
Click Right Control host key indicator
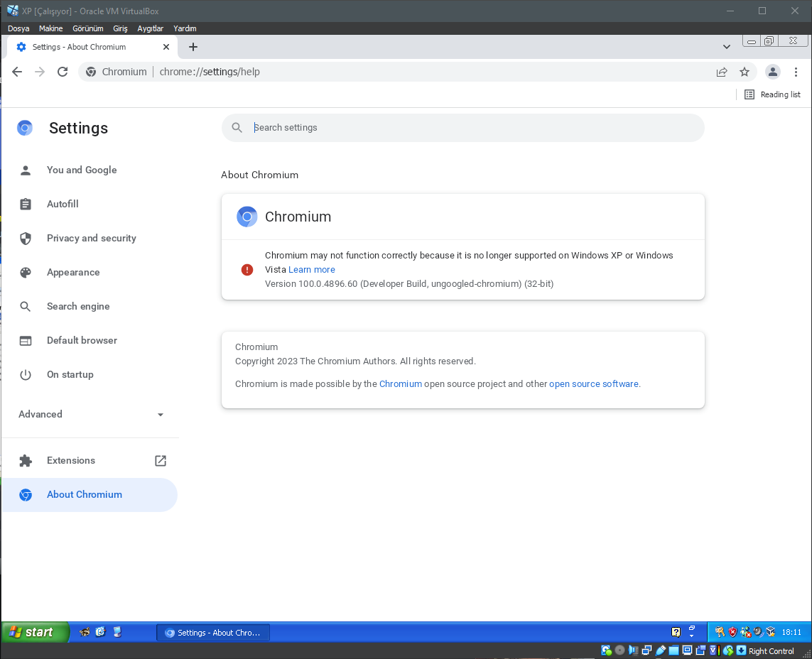[771, 651]
